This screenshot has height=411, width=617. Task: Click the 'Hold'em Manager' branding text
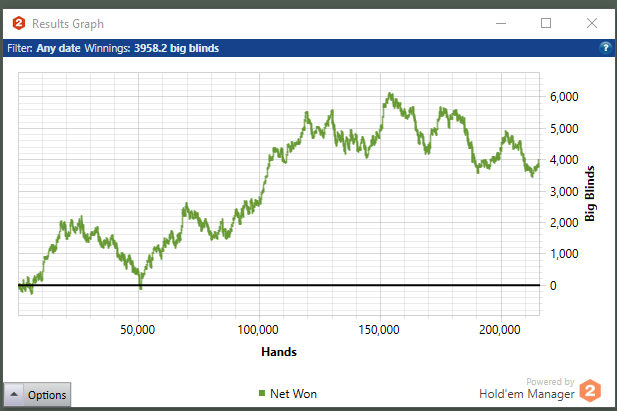[526, 394]
